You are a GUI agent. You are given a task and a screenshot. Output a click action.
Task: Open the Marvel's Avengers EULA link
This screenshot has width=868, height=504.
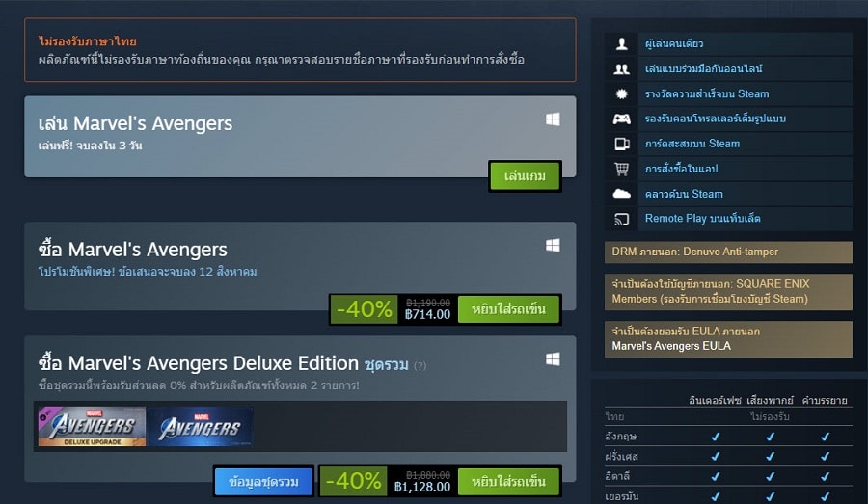[x=671, y=346]
